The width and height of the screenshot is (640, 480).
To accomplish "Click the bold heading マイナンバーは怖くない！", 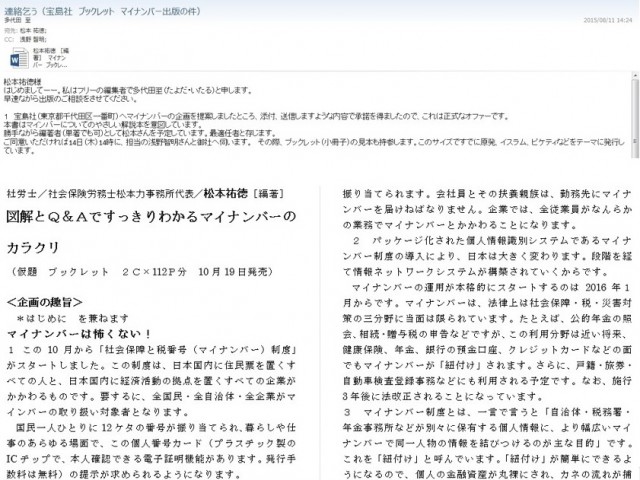I will pyautogui.click(x=80, y=334).
